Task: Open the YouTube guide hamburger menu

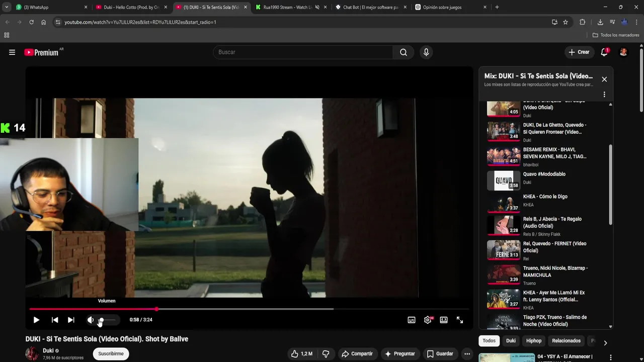Action: click(x=12, y=52)
